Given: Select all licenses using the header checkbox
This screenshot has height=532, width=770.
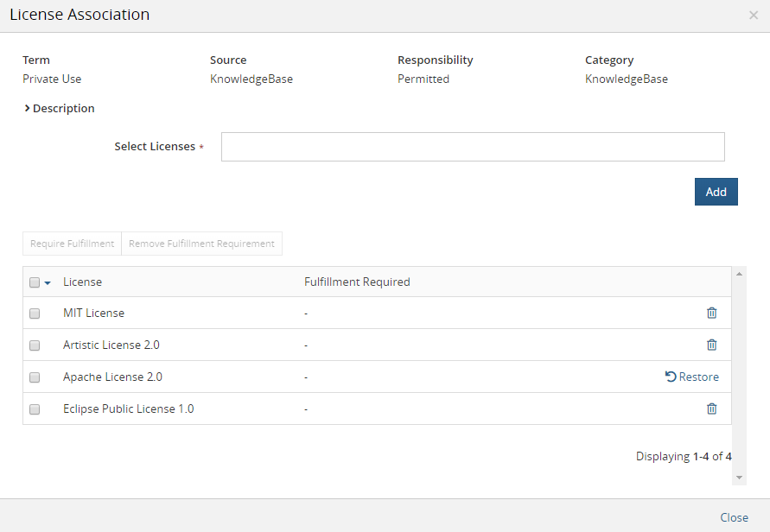Looking at the screenshot, I should 33,282.
